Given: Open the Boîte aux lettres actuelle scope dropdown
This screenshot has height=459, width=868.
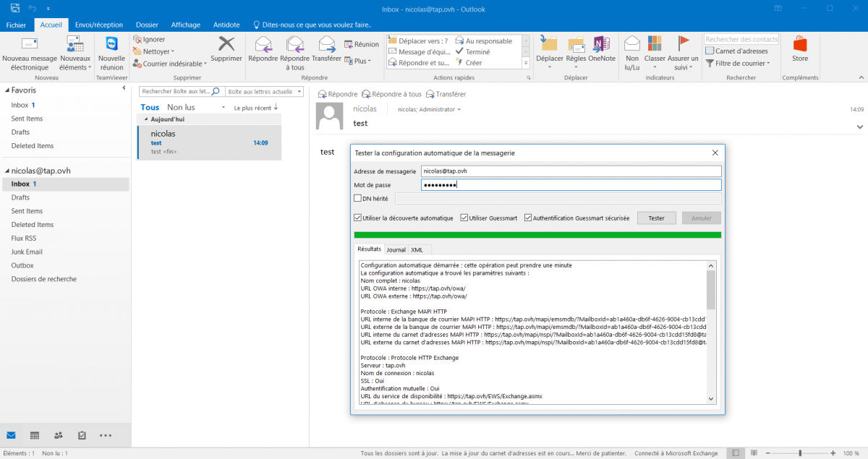Looking at the screenshot, I should [263, 92].
